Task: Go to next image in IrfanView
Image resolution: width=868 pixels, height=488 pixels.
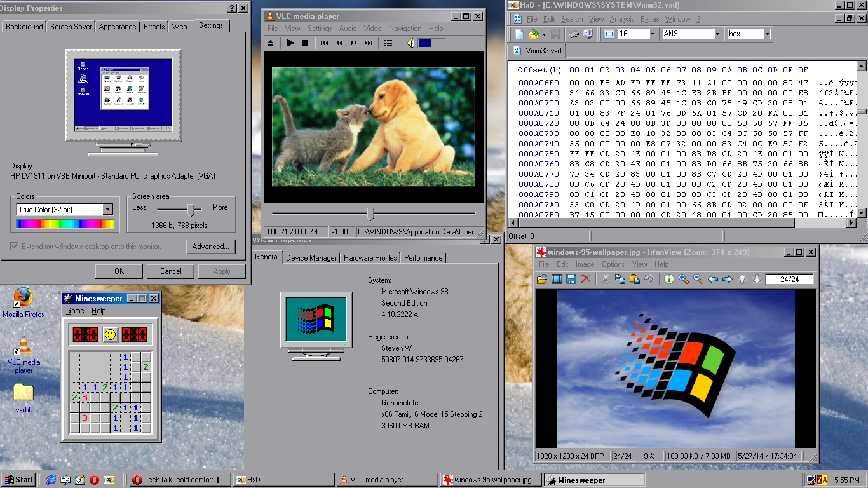Action: (x=728, y=279)
